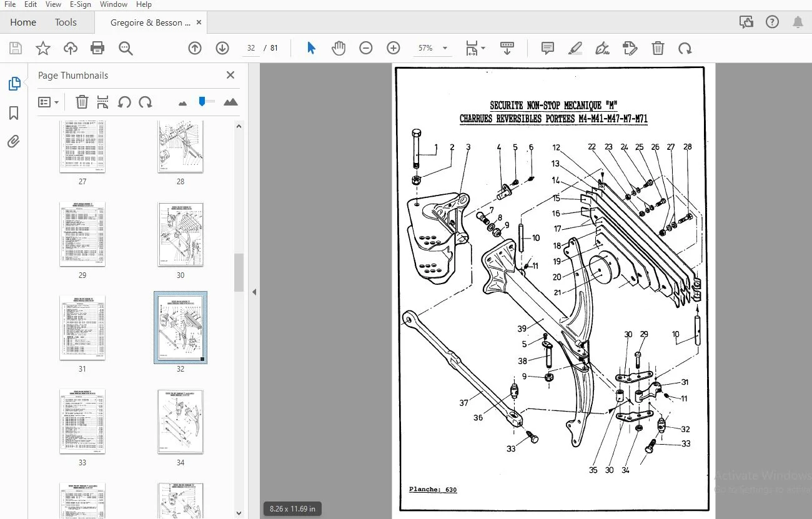Select page 31 thumbnail
Image resolution: width=812 pixels, height=519 pixels.
82,328
